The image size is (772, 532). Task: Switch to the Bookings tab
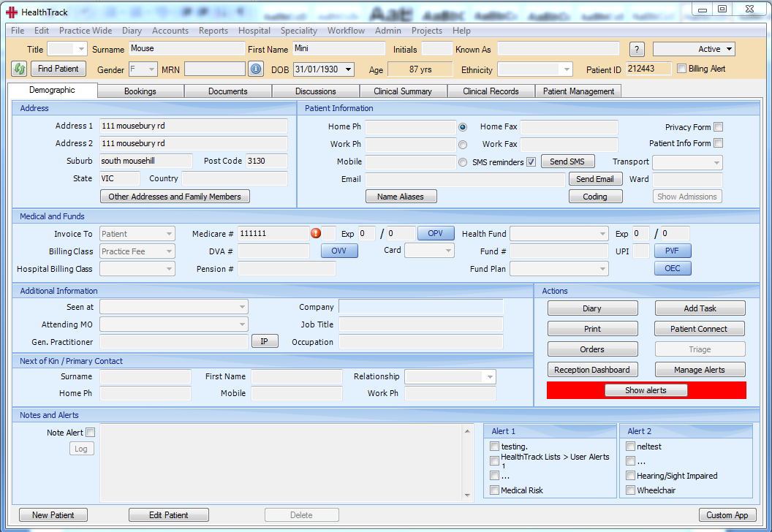click(140, 91)
